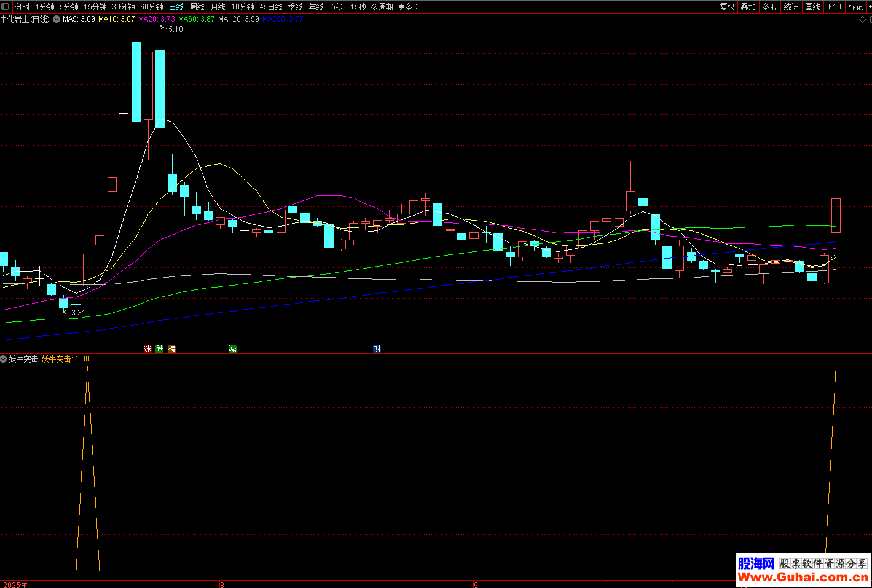The width and height of the screenshot is (872, 588).
Task: Expand the 妖牛突击 indicator dropdown arrow
Action: (4, 359)
